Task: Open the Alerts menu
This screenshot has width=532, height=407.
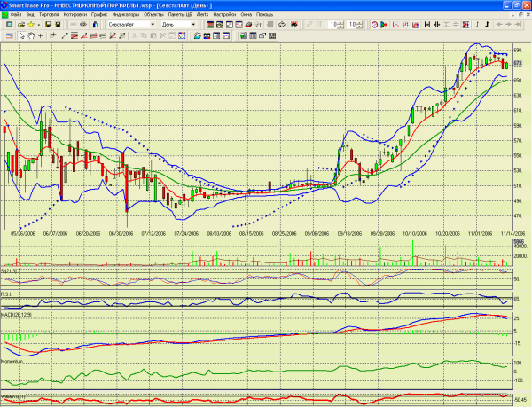Action: [x=202, y=14]
